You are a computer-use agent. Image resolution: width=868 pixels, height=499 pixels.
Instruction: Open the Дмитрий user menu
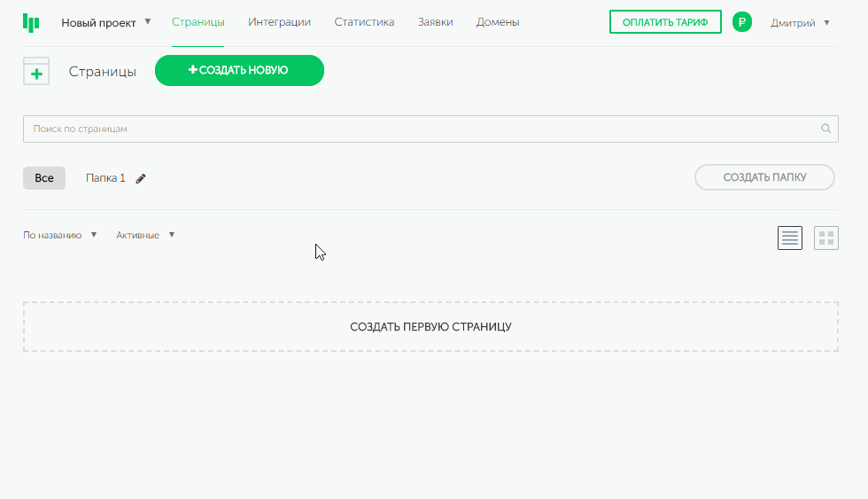(800, 23)
